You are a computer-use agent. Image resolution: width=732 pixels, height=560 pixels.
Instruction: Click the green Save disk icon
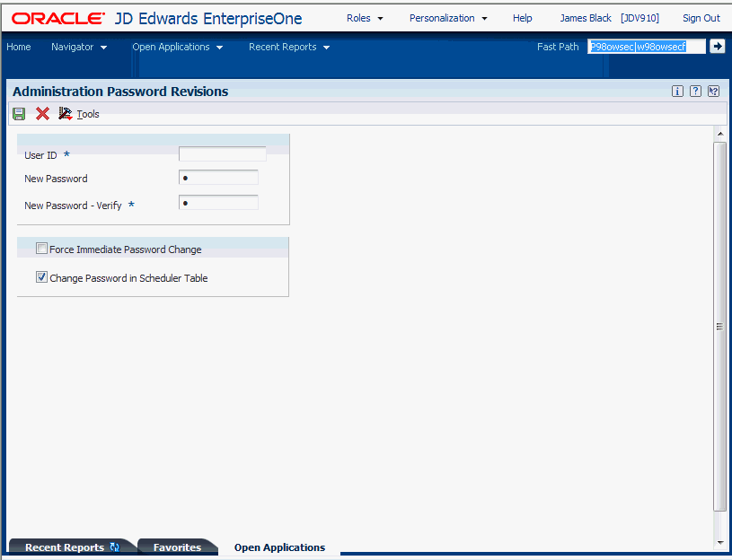coord(19,114)
